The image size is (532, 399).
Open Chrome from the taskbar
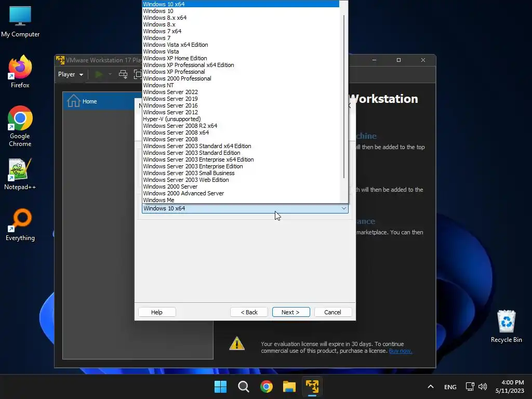pyautogui.click(x=267, y=387)
